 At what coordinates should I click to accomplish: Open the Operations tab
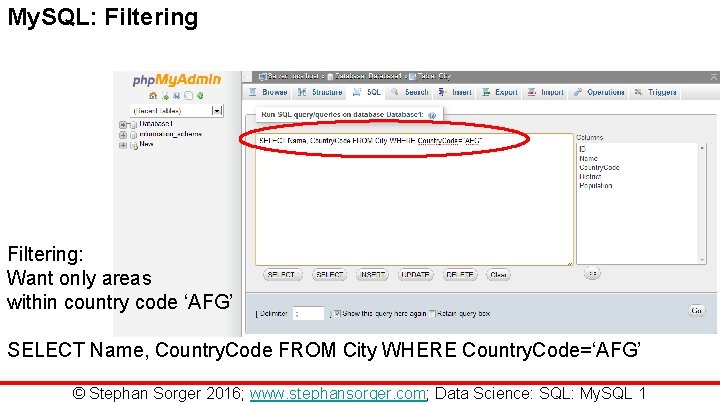[x=599, y=92]
